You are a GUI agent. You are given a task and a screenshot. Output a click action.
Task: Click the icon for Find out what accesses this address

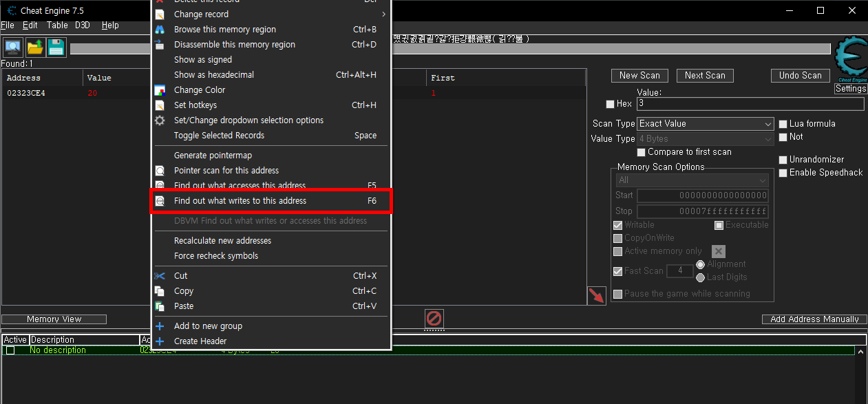[x=160, y=186]
